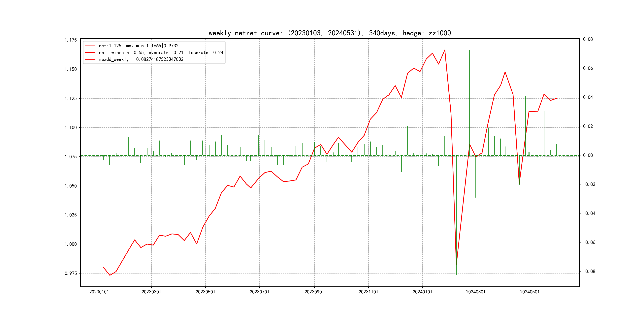Click the red line swatch beside net:1.125
644x322 pixels.
(90, 46)
